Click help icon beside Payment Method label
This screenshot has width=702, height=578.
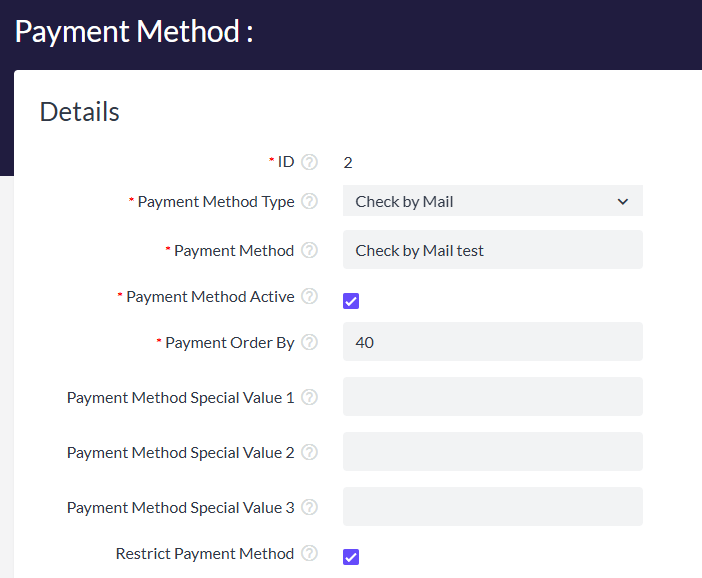[x=309, y=250]
